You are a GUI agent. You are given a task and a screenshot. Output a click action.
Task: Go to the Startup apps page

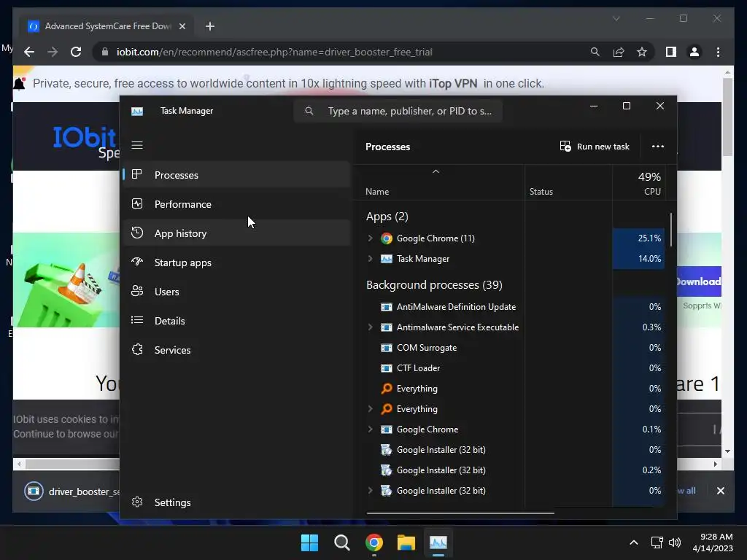click(237, 262)
